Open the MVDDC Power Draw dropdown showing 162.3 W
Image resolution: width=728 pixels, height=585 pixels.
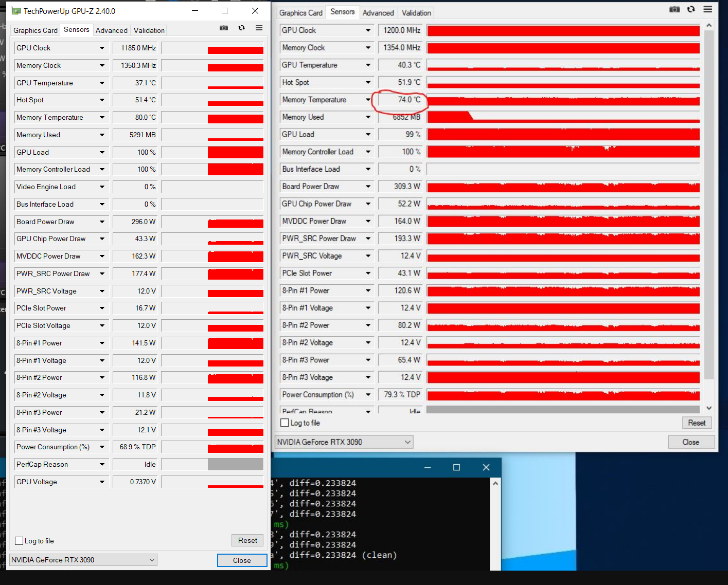[102, 256]
